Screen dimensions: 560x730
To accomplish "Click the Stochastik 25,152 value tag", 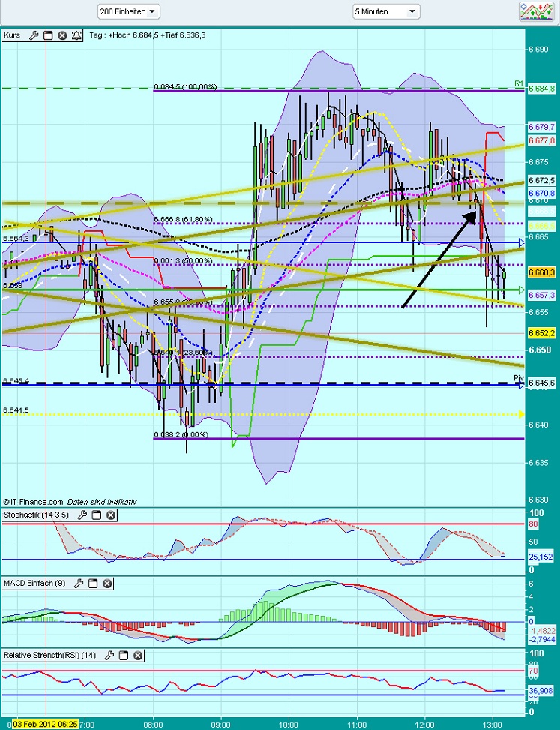I will coord(541,557).
